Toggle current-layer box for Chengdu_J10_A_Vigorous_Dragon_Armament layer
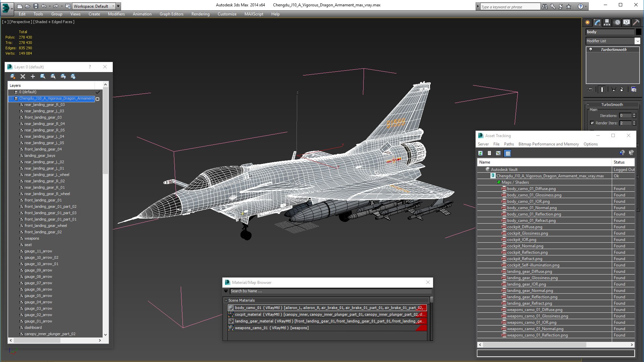The image size is (644, 362). click(98, 99)
